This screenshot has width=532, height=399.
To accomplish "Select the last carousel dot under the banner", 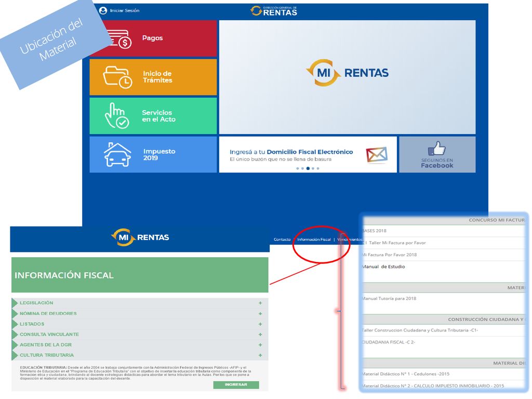I will click(x=318, y=168).
